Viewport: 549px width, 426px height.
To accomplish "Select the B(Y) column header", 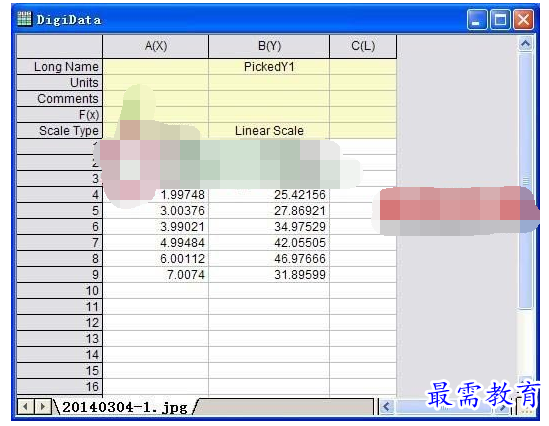I will 269,46.
